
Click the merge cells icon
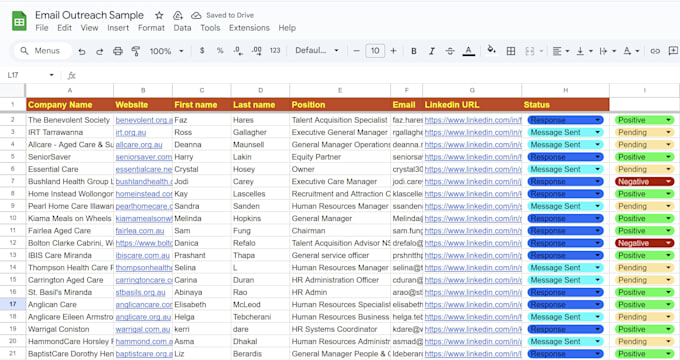(530, 51)
